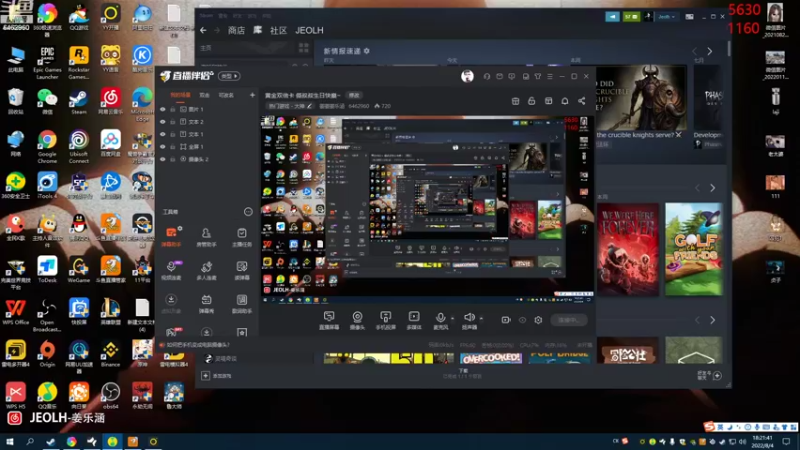Open the 库 library tab in Steam

click(258, 31)
